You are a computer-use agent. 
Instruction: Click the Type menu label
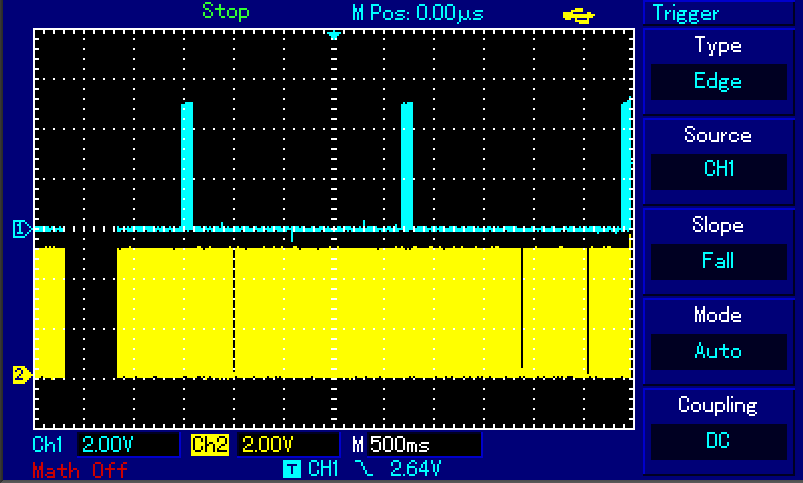[718, 47]
